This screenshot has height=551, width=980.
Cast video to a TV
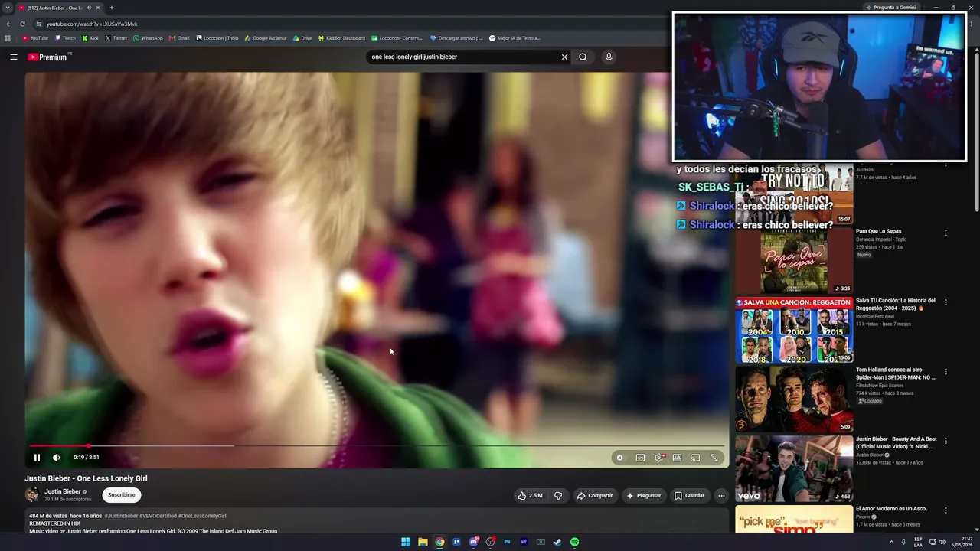pyautogui.click(x=695, y=458)
